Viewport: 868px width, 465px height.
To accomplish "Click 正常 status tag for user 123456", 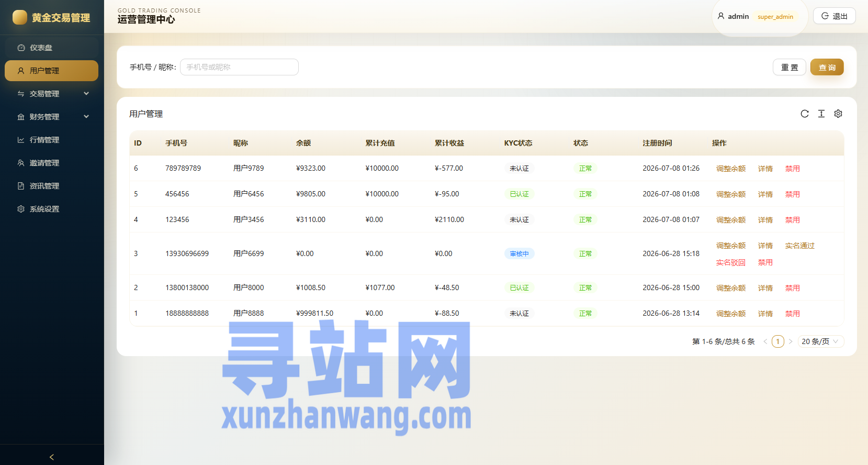I will click(585, 220).
